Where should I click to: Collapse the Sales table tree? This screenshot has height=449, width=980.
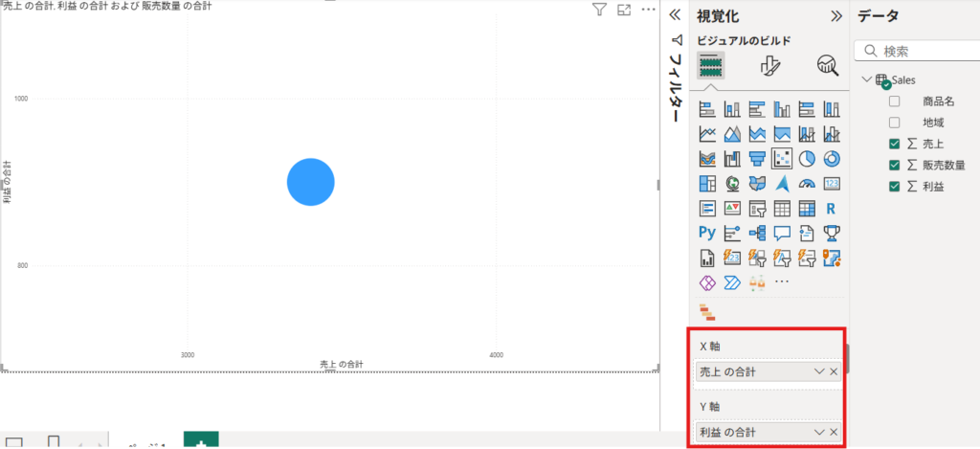pos(866,80)
